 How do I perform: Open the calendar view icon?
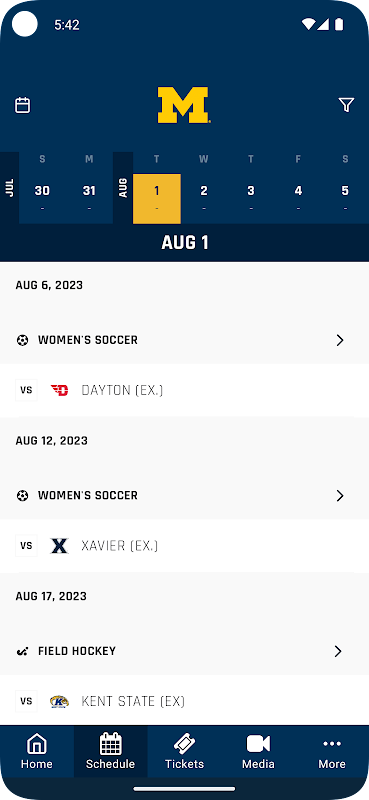point(22,105)
